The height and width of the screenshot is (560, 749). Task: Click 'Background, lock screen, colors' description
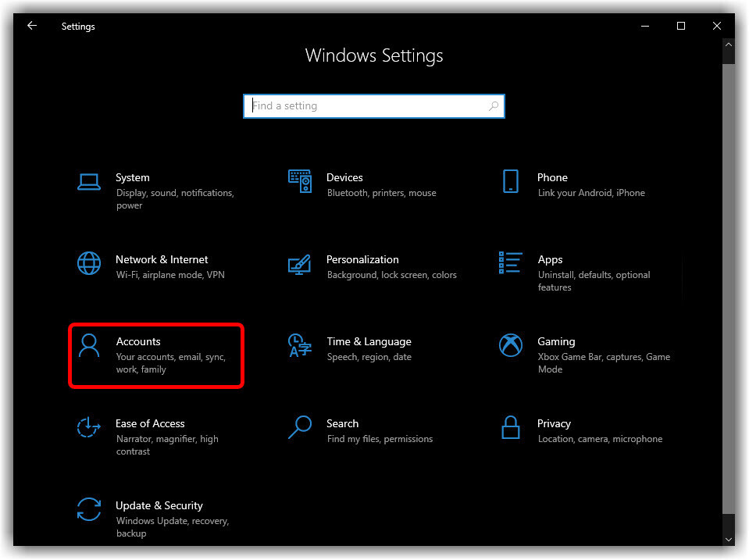coord(392,275)
